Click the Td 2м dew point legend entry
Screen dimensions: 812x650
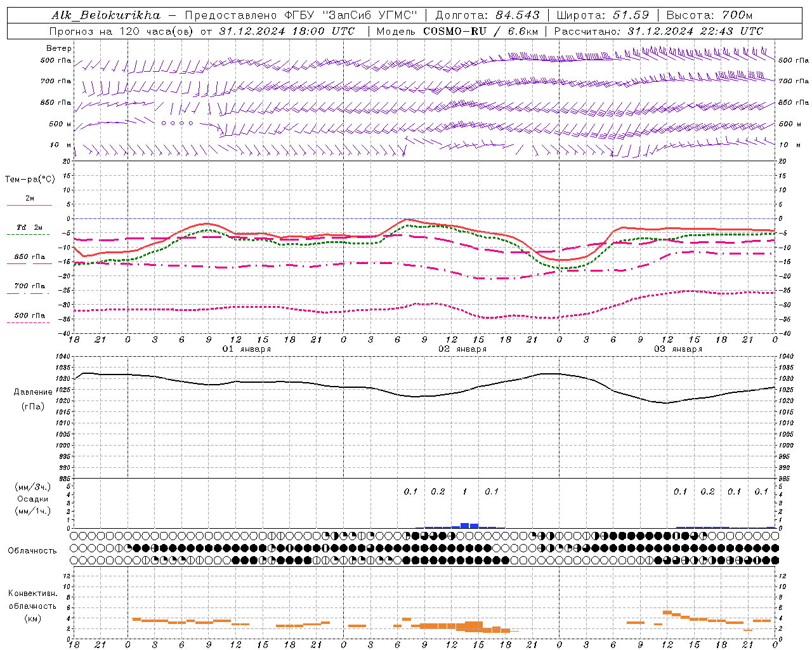click(x=30, y=227)
